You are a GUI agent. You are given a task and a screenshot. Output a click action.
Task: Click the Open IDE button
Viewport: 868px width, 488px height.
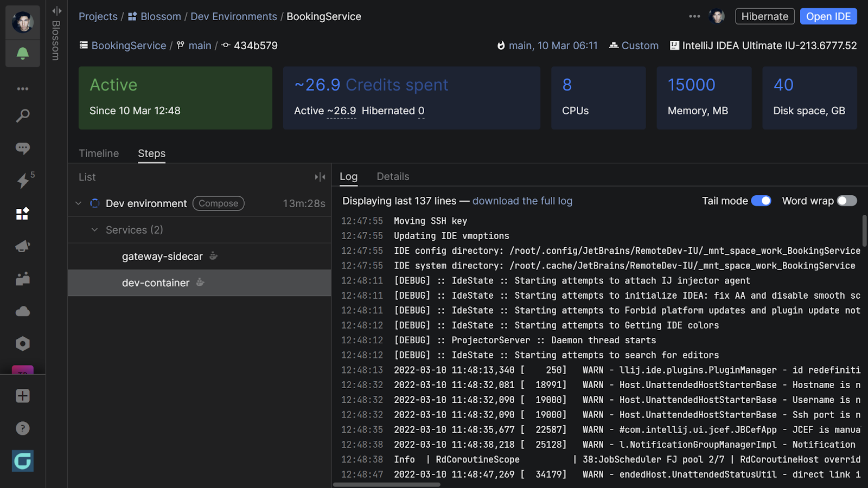pyautogui.click(x=828, y=16)
